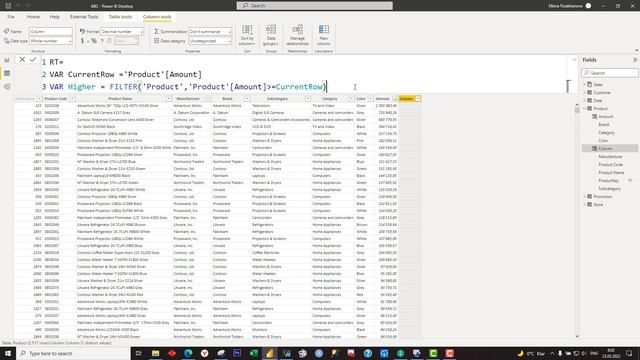This screenshot has height=360, width=640.
Task: Select the Product Name field in Fields
Action: point(611,173)
